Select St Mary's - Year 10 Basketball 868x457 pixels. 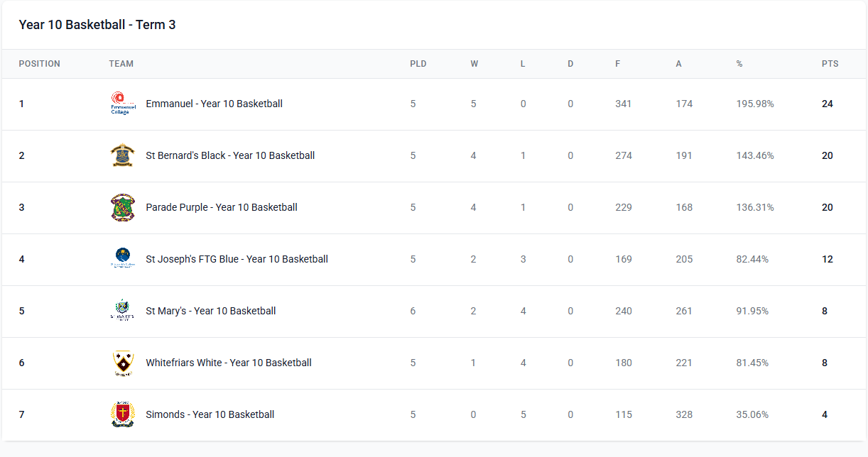coord(210,311)
